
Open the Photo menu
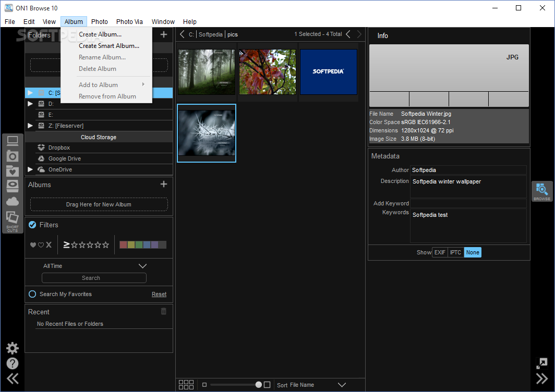coord(100,21)
